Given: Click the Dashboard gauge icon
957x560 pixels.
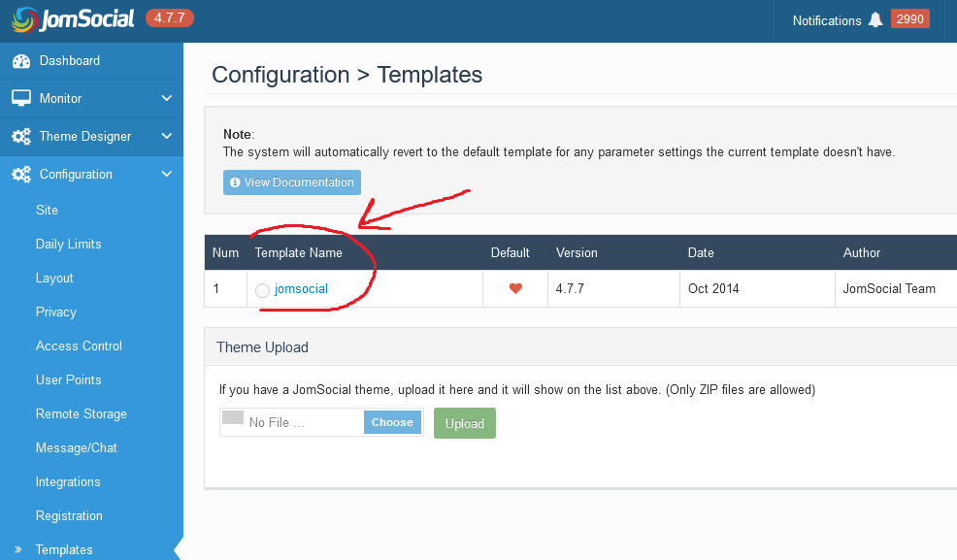Looking at the screenshot, I should [x=21, y=61].
